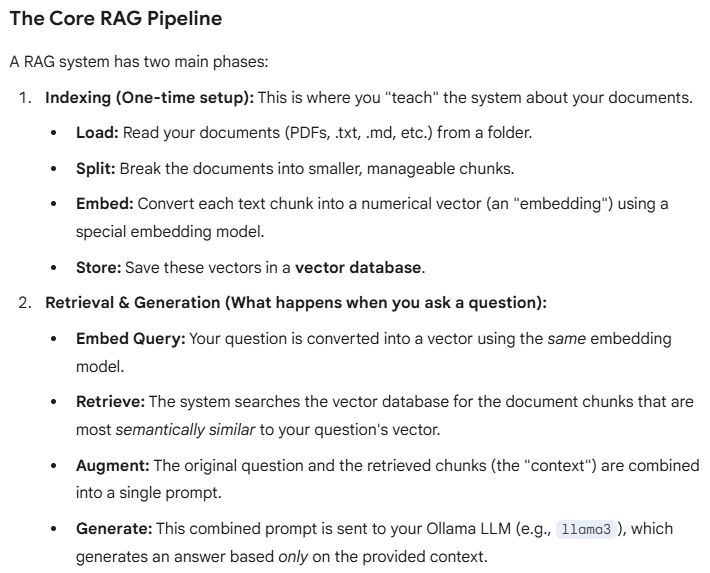This screenshot has height=573, width=710.
Task: Click the sentence "A RAG system has two main phases:"
Action: (x=139, y=62)
